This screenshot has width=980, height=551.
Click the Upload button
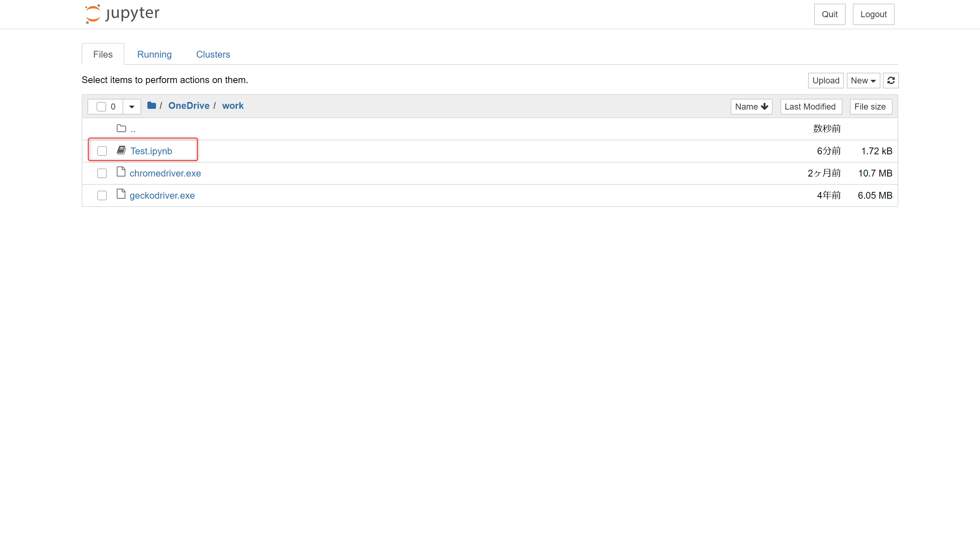[x=826, y=81]
